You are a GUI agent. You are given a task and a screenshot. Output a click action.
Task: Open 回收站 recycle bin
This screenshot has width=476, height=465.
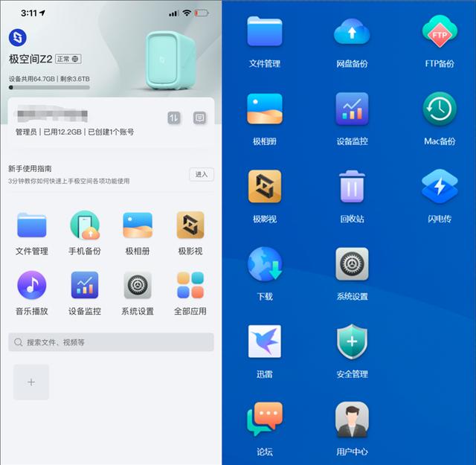click(352, 186)
